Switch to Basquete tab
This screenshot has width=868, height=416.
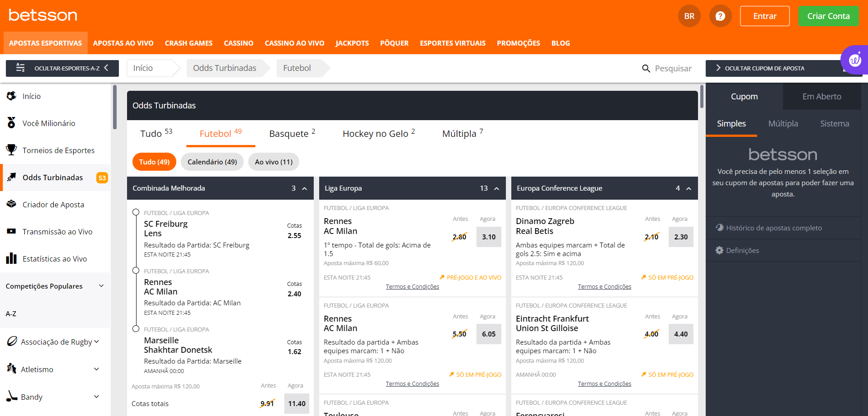pyautogui.click(x=292, y=133)
